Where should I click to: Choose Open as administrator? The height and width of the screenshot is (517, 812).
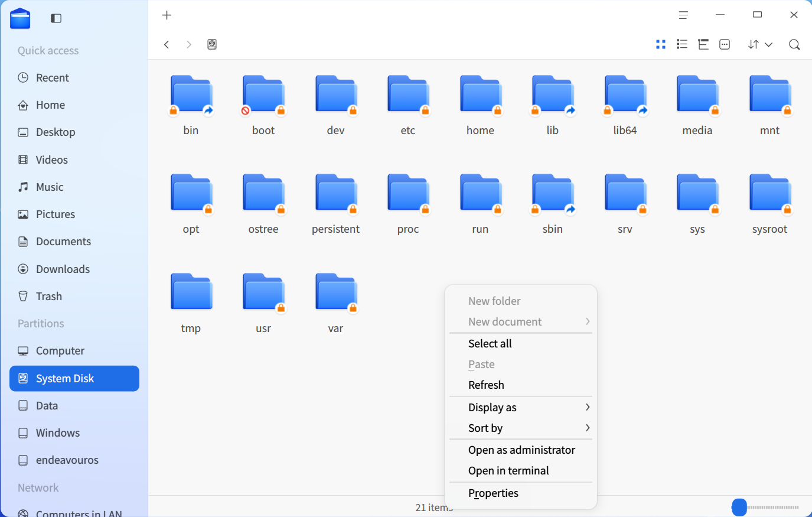click(x=521, y=450)
